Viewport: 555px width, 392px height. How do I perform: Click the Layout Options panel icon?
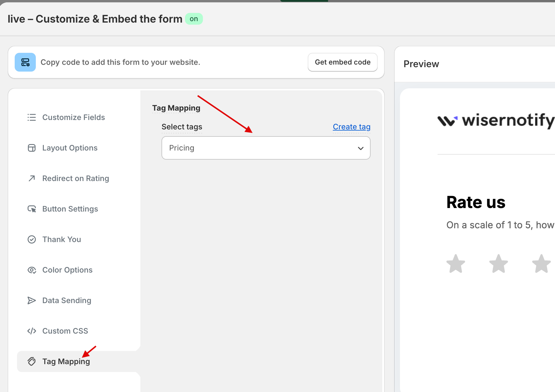coord(32,148)
